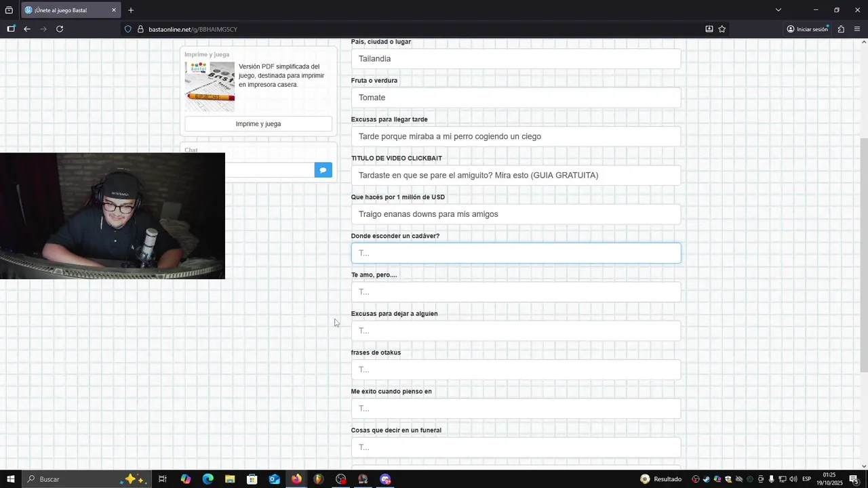The width and height of the screenshot is (868, 488).
Task: Open Outlook from taskbar
Action: 275,479
